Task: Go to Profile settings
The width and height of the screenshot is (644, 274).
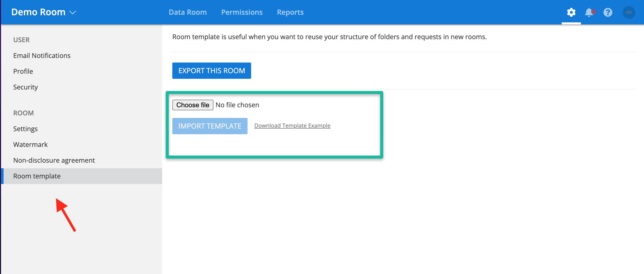Action: coord(23,71)
